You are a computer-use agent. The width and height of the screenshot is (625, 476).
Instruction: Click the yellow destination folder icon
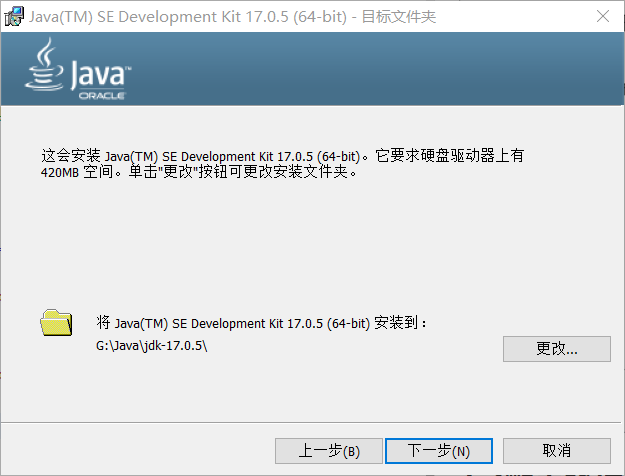[56, 323]
